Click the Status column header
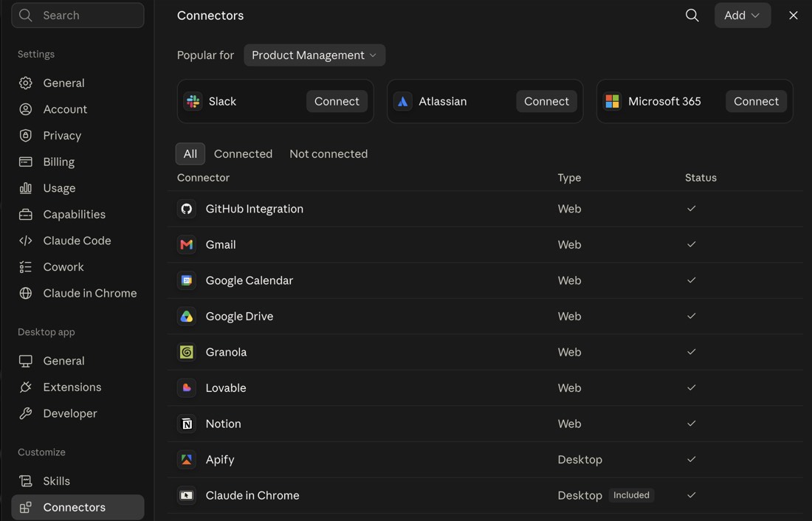Image resolution: width=812 pixels, height=521 pixels. click(701, 178)
